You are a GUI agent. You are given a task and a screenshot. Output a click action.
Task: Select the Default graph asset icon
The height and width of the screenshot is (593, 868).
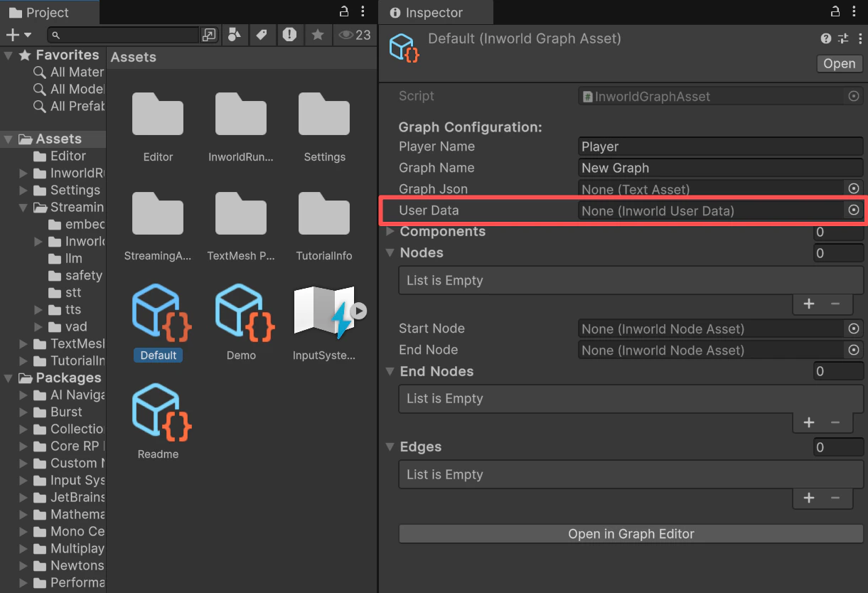161,312
